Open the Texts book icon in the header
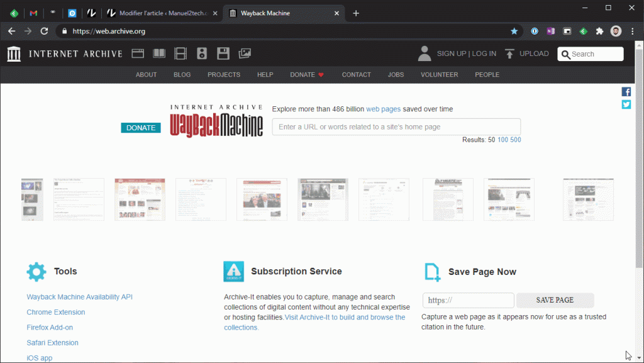644x363 pixels. [159, 53]
